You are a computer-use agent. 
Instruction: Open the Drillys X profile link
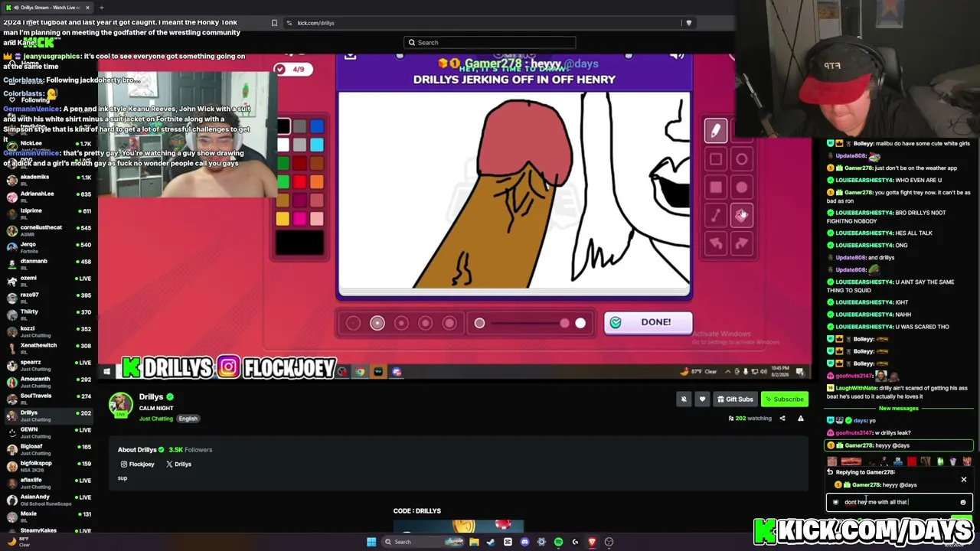tap(178, 464)
